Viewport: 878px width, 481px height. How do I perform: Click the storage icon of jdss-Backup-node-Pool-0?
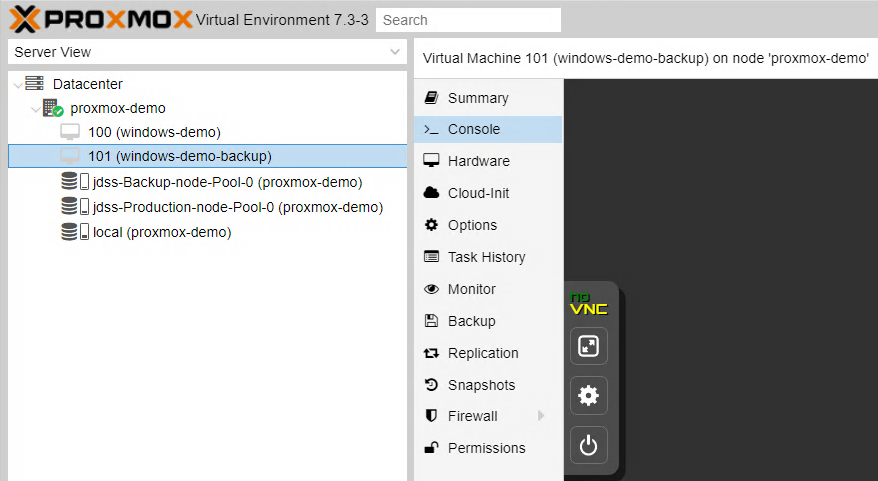click(x=75, y=181)
